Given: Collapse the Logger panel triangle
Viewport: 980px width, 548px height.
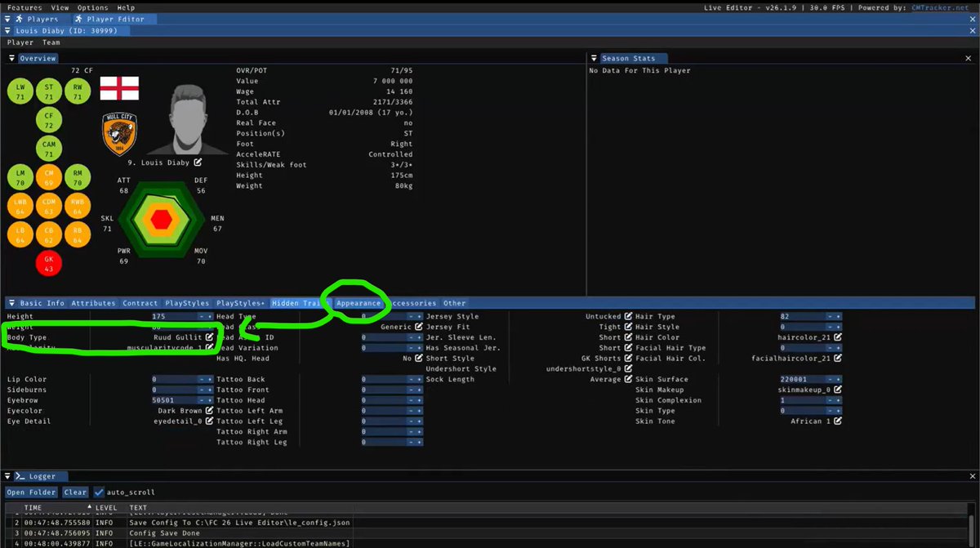Looking at the screenshot, I should (9, 476).
